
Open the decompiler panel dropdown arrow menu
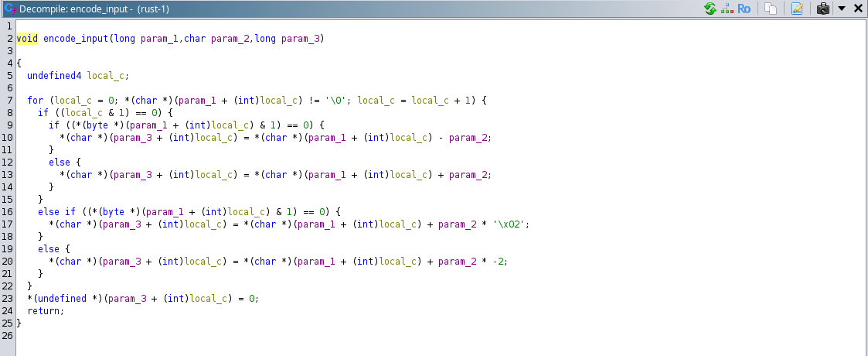click(842, 9)
